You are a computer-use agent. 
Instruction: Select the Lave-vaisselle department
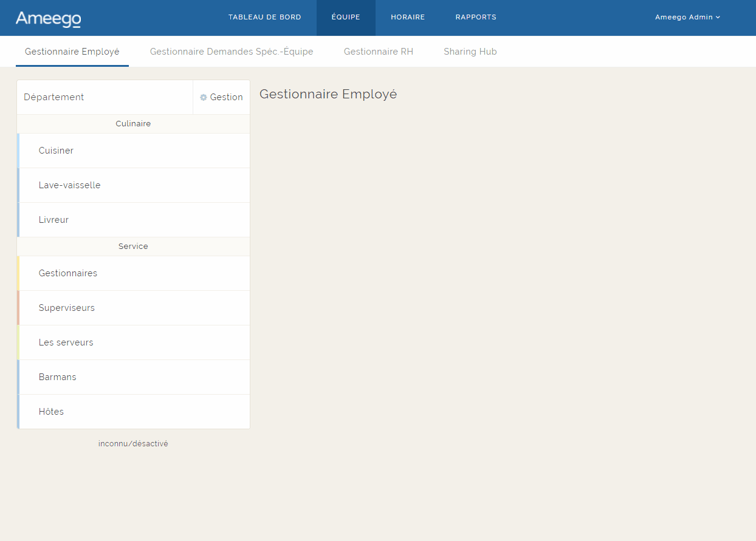(x=69, y=185)
